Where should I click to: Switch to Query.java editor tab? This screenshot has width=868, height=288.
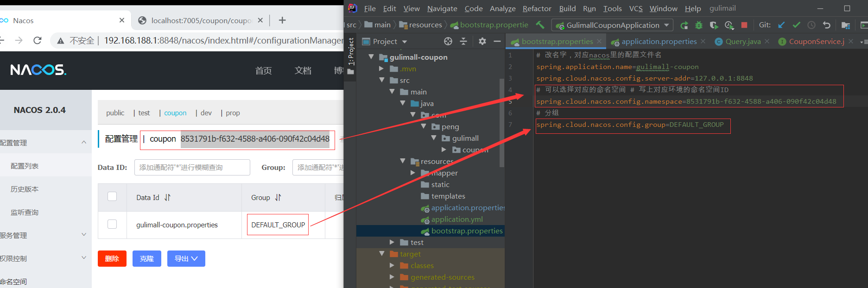pyautogui.click(x=743, y=41)
